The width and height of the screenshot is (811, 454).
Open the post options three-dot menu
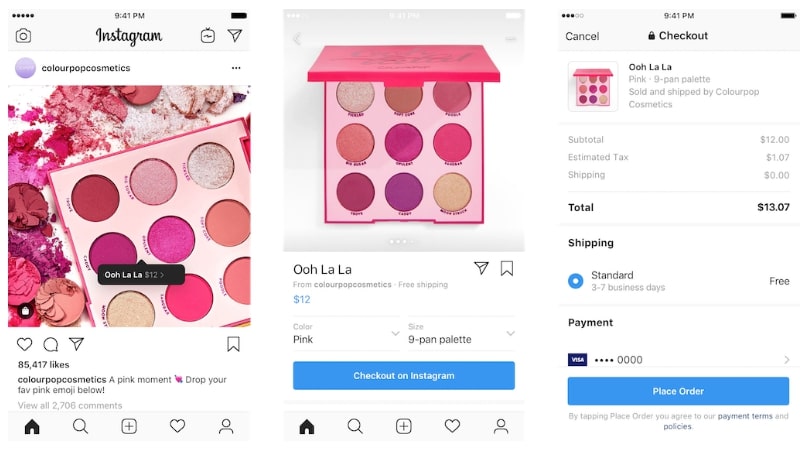[236, 68]
